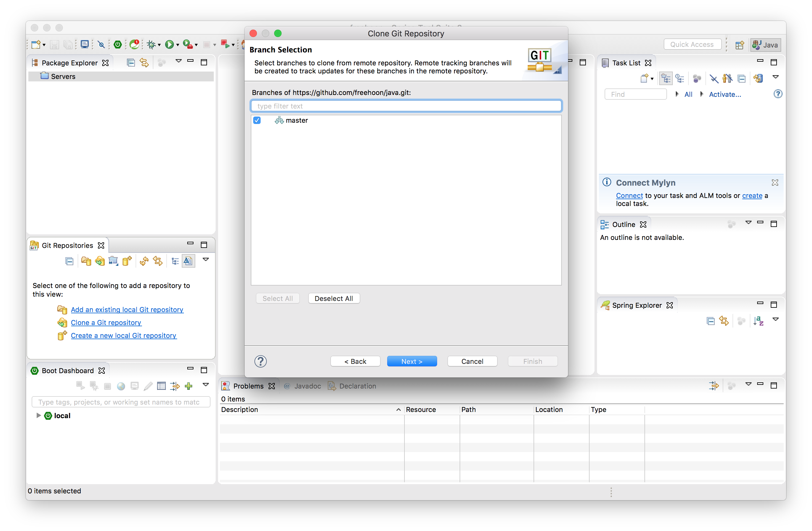The width and height of the screenshot is (812, 531).
Task: Toggle hierarchical branch layout in Git Repositories
Action: click(175, 261)
